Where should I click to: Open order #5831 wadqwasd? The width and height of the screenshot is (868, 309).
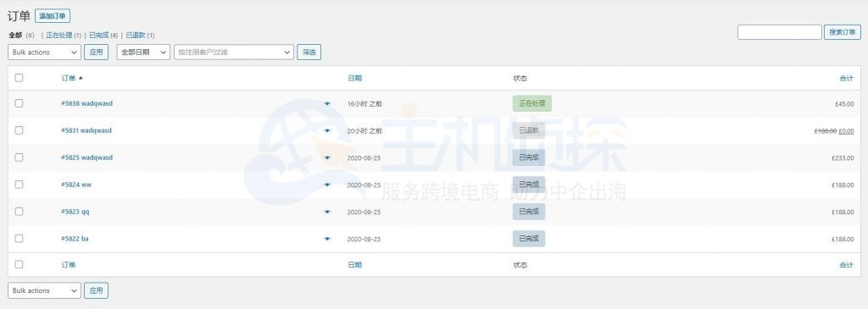(86, 130)
